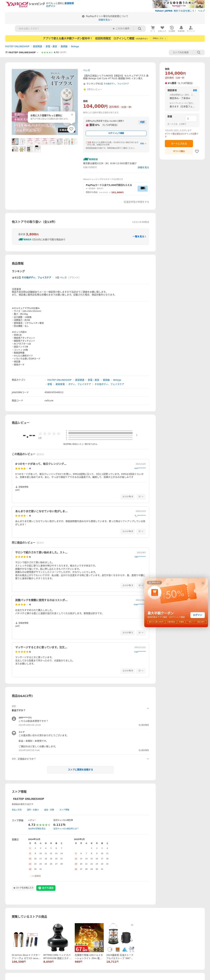Report violation on user's question post
210x980 pixels.
(144, 725)
